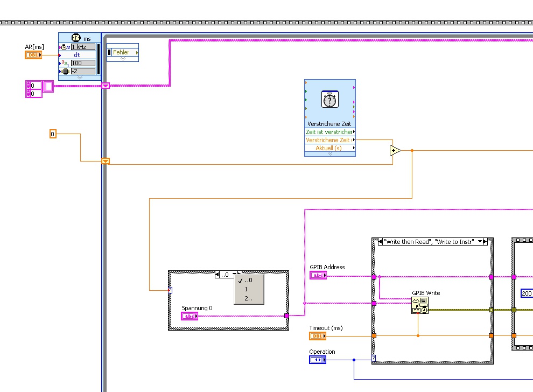This screenshot has width=533, height=392.
Task: Click the dt period terminal
Action: coord(77,55)
